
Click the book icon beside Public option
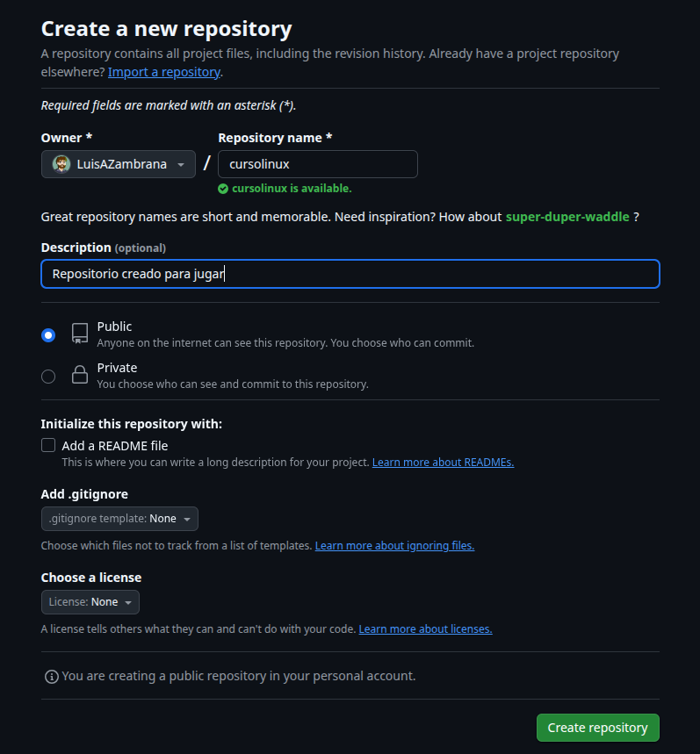(79, 334)
